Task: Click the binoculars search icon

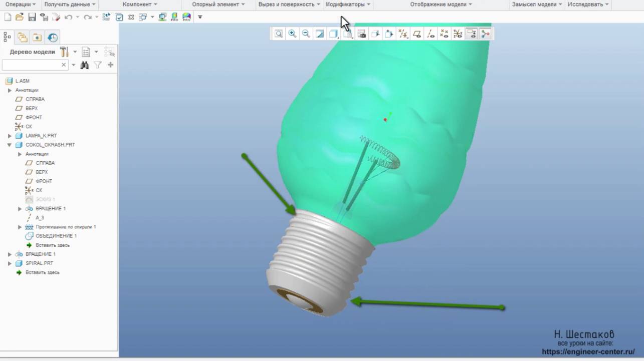Action: (85, 65)
